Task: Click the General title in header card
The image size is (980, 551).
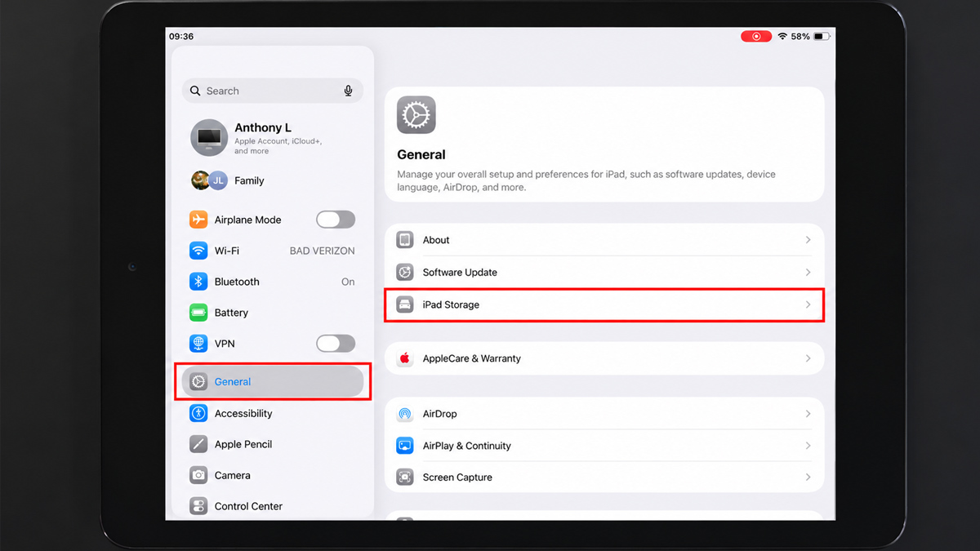Action: pos(421,154)
